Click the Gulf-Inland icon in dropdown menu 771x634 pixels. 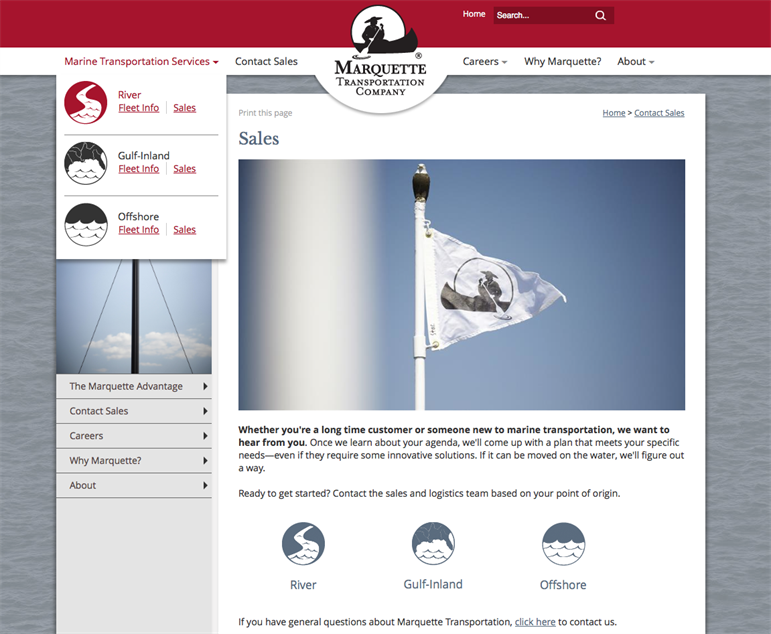(86, 163)
